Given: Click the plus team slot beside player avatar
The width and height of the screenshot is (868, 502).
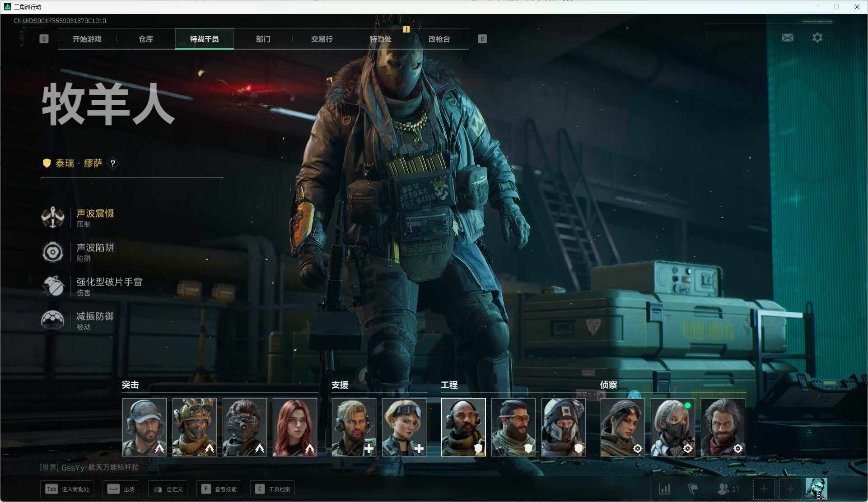Looking at the screenshot, I should pos(790,489).
